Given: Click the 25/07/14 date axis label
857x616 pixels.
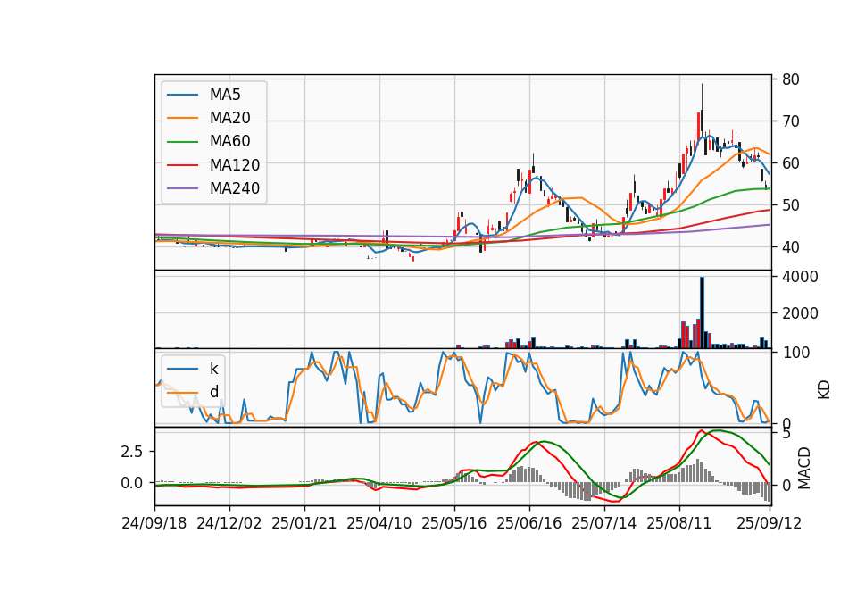Looking at the screenshot, I should point(604,523).
